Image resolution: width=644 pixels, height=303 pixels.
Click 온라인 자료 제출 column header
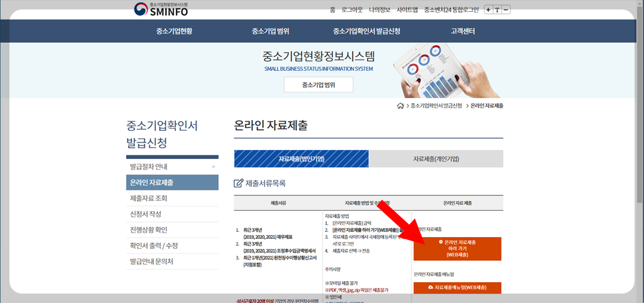pyautogui.click(x=457, y=203)
